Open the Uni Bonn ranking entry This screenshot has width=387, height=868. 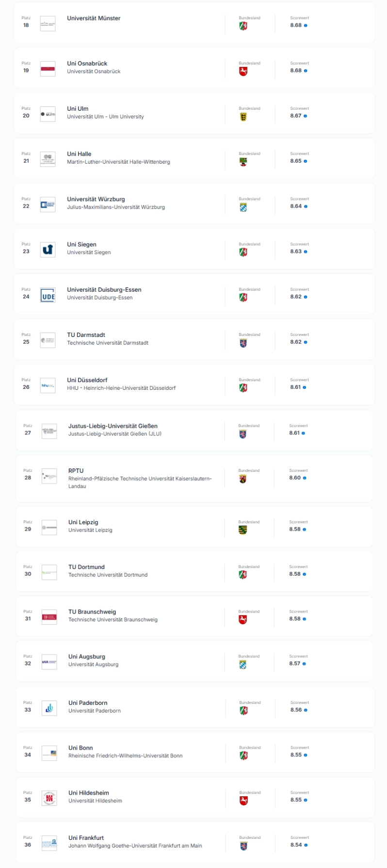(194, 752)
